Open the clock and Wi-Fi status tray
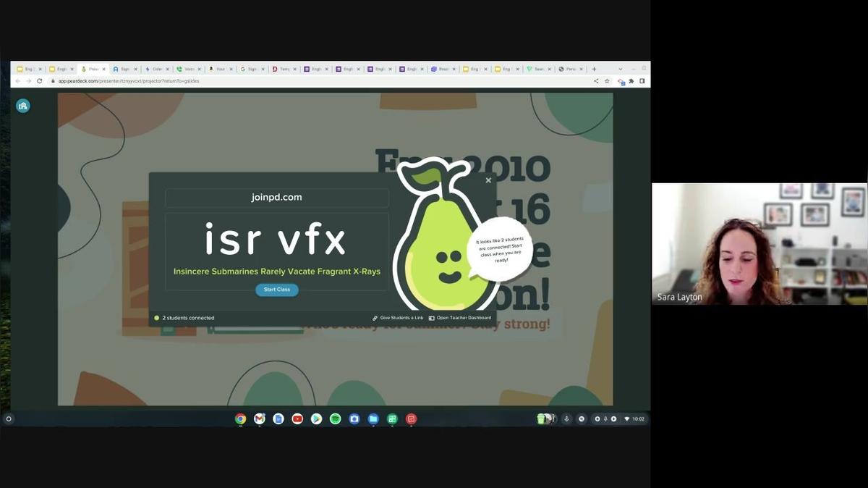This screenshot has width=868, height=488. click(x=634, y=418)
